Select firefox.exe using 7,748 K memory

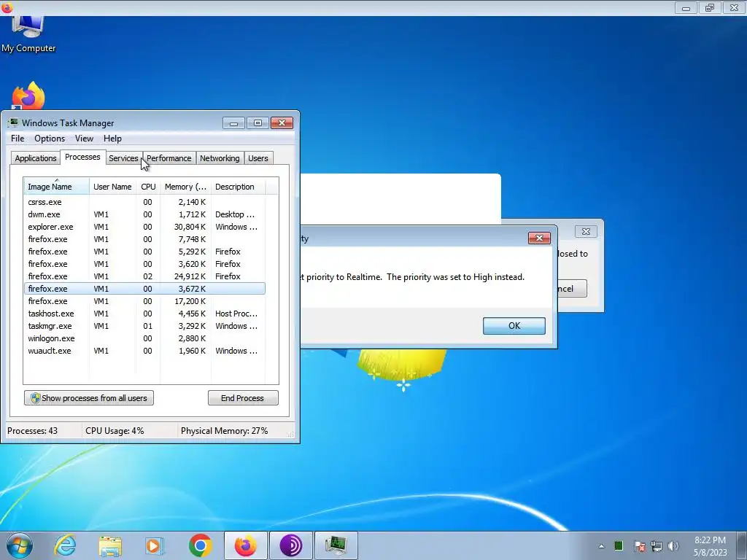144,239
